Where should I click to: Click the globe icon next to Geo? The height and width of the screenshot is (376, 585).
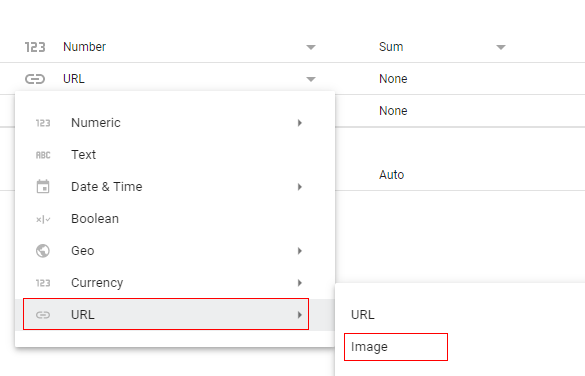tap(43, 251)
